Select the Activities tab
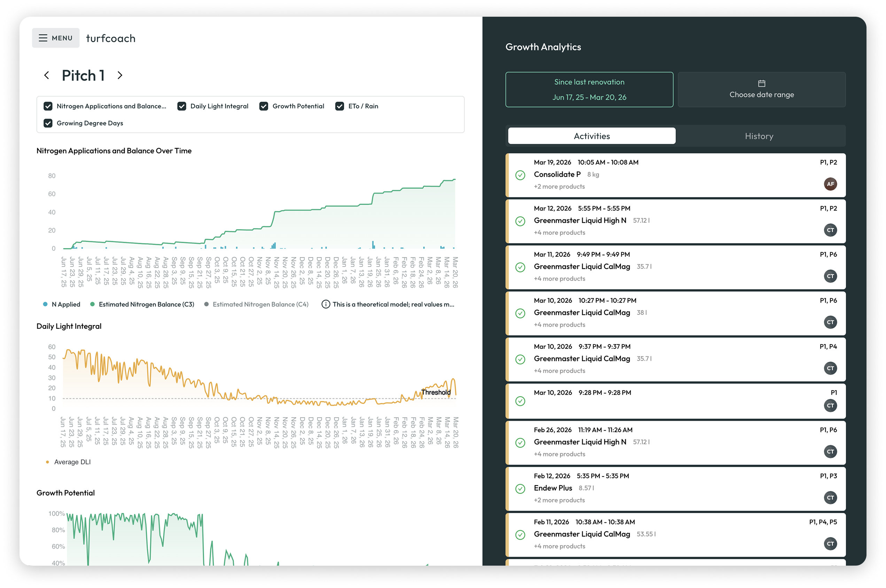 pyautogui.click(x=591, y=136)
